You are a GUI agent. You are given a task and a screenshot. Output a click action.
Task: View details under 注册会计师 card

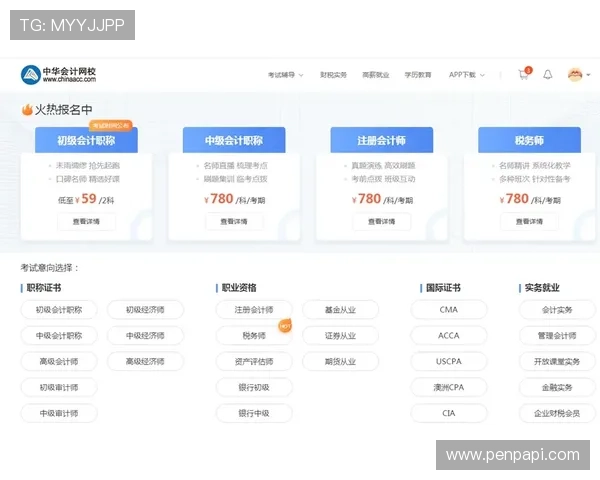[x=382, y=222]
